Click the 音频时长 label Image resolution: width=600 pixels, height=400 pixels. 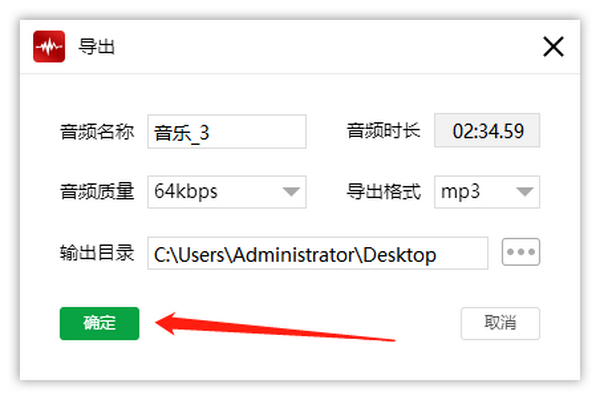tap(383, 131)
